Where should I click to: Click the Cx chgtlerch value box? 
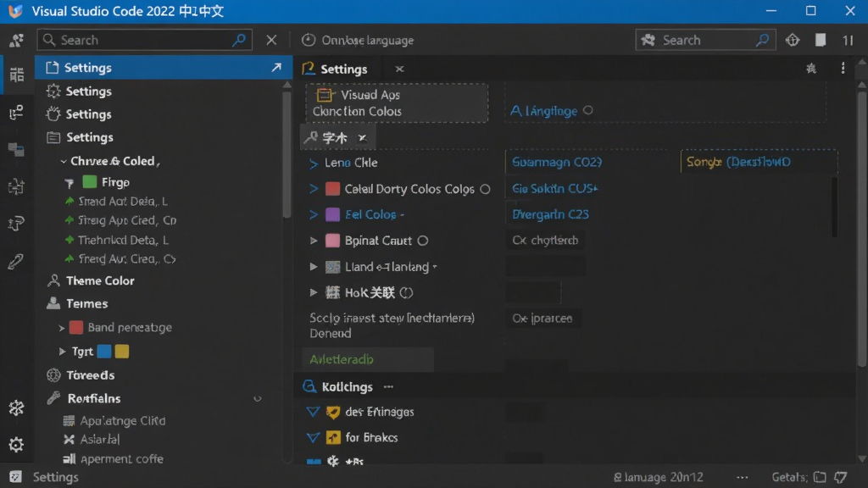[545, 240]
